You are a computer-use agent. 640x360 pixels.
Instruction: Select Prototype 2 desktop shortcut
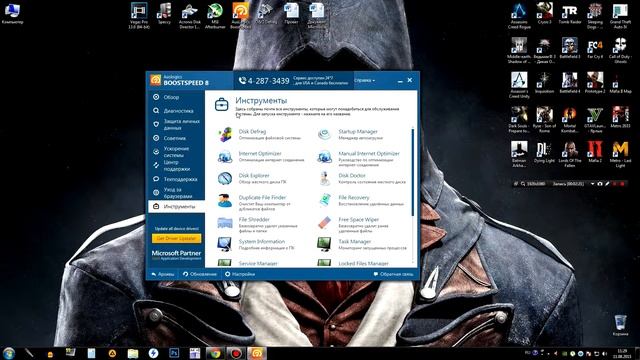pyautogui.click(x=595, y=83)
